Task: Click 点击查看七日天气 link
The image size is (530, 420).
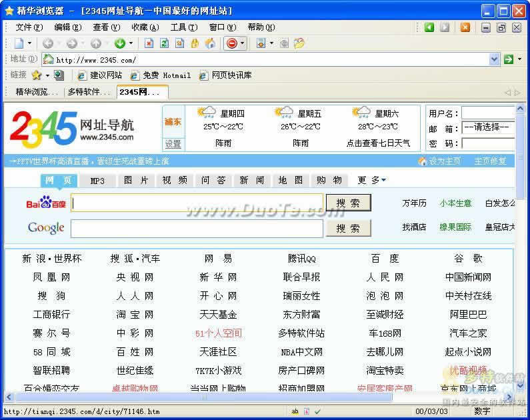Action: (378, 143)
